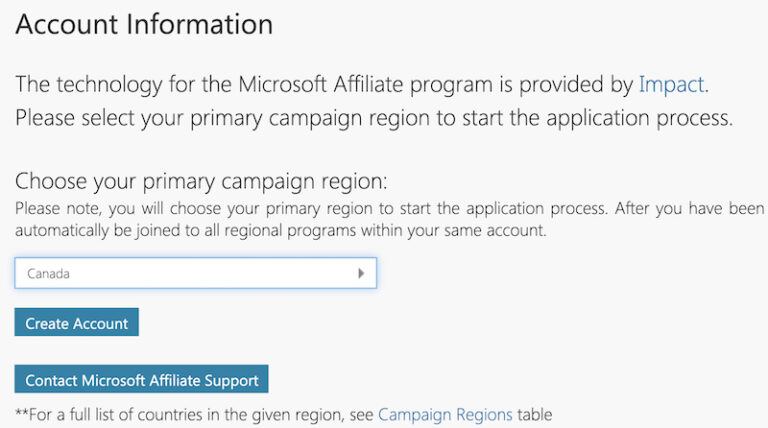The height and width of the screenshot is (428, 768).
Task: Click the Account Information heading
Action: click(144, 24)
